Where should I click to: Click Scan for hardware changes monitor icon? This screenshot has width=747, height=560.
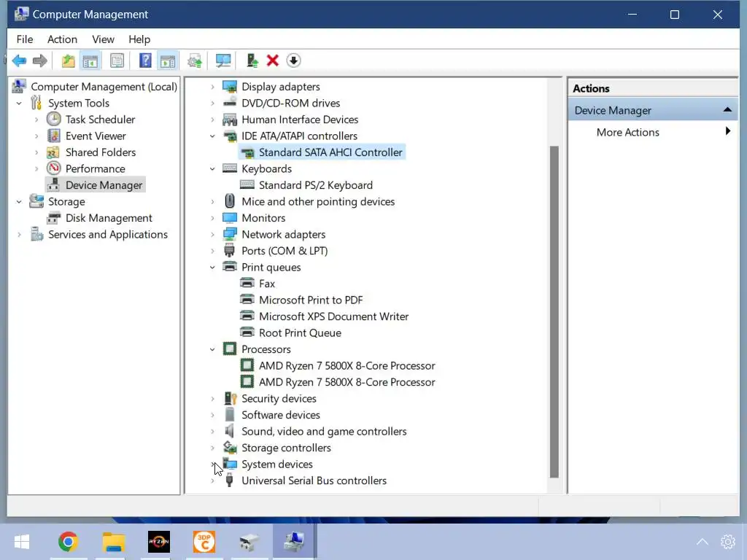click(x=223, y=61)
